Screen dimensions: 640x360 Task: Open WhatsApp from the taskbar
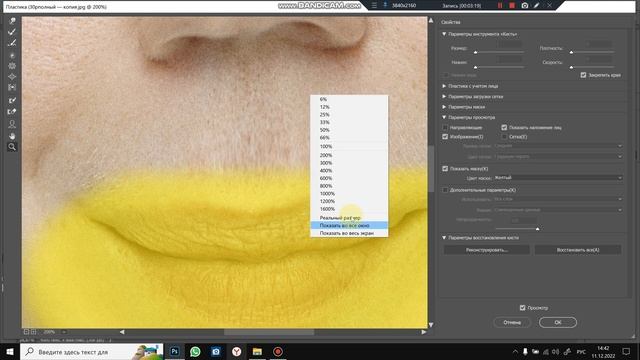195,351
